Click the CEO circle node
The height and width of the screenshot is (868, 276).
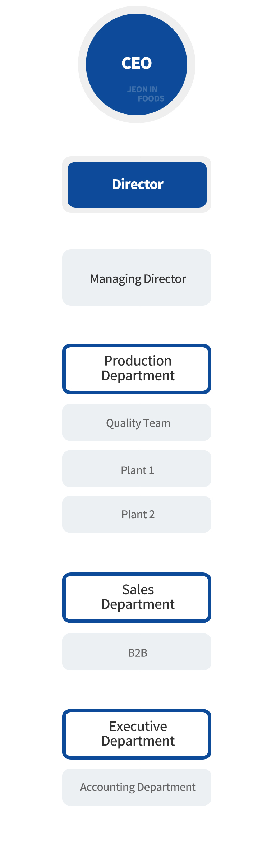tap(137, 65)
